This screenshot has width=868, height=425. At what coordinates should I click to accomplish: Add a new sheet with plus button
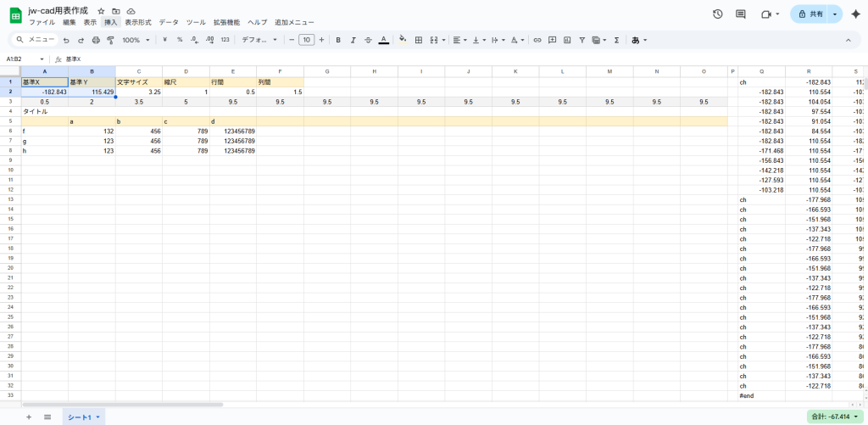tap(29, 417)
